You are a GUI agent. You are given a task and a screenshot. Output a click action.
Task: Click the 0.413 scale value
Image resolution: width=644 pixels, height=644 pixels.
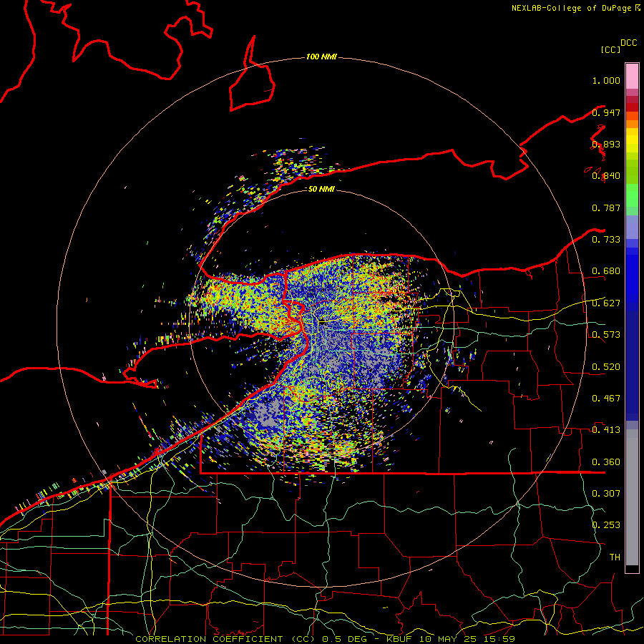[x=606, y=430]
